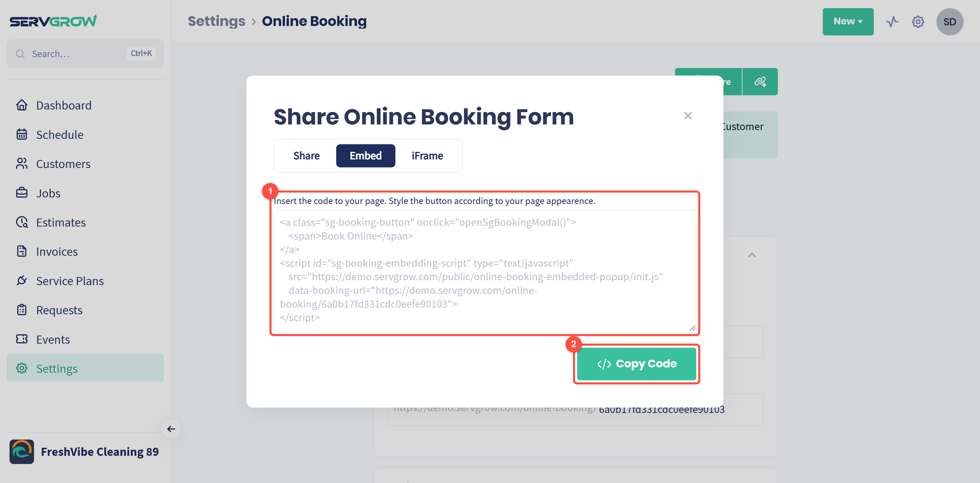Click the Service Plans plug icon
The height and width of the screenshot is (483, 980).
tap(22, 281)
